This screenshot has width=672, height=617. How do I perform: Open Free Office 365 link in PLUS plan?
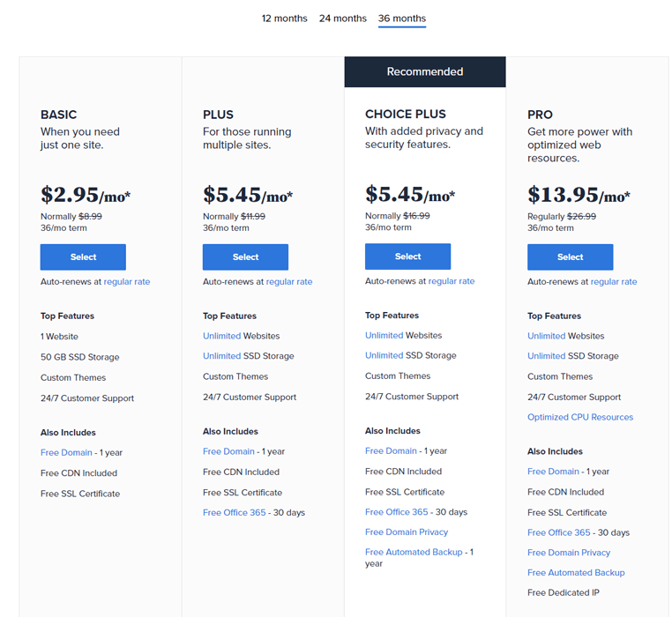[235, 512]
